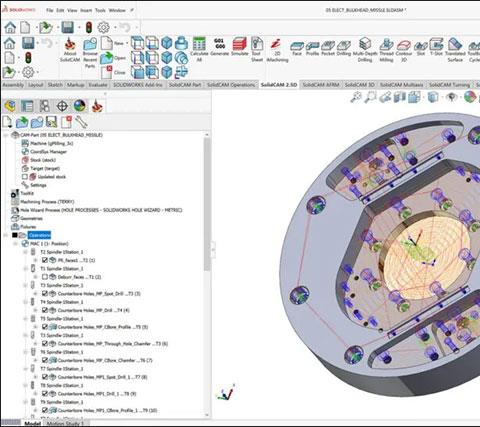480x427 pixels.
Task: Select the Hole Wizard Process item
Action: coord(101,210)
